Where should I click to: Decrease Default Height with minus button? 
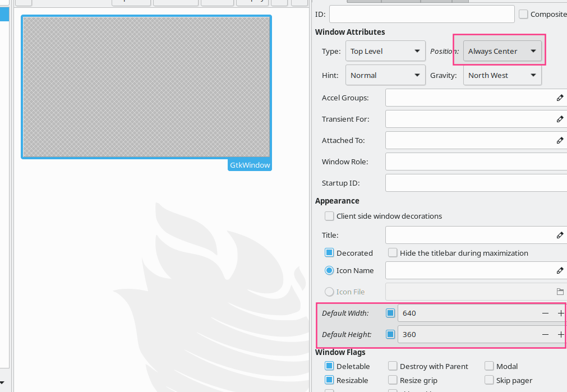pos(545,334)
